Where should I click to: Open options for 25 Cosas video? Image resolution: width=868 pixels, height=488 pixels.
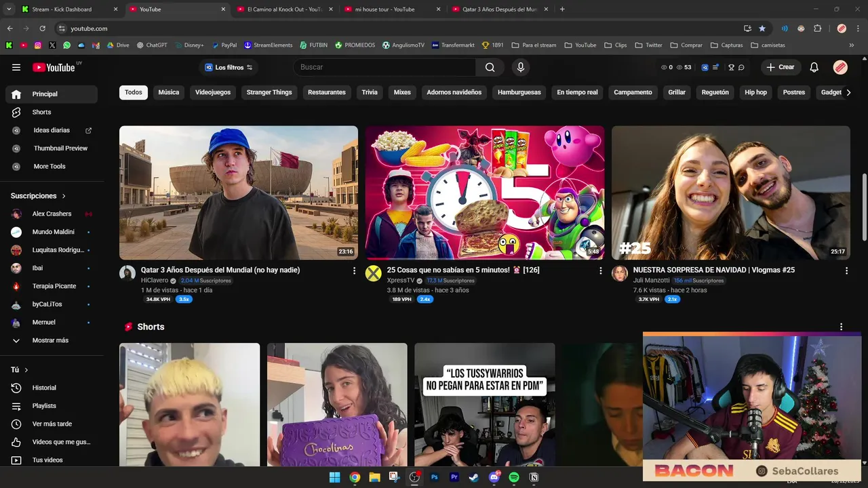(x=600, y=270)
